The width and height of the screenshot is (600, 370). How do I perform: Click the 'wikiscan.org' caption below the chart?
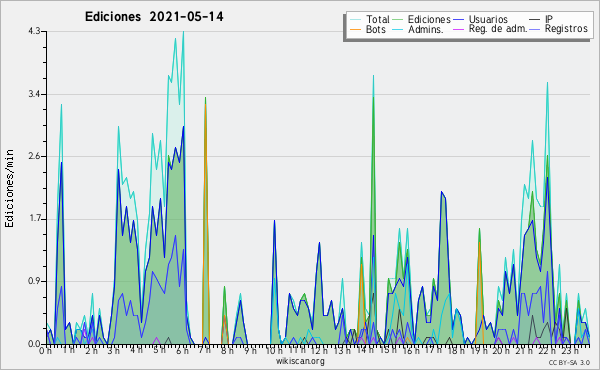click(x=300, y=361)
